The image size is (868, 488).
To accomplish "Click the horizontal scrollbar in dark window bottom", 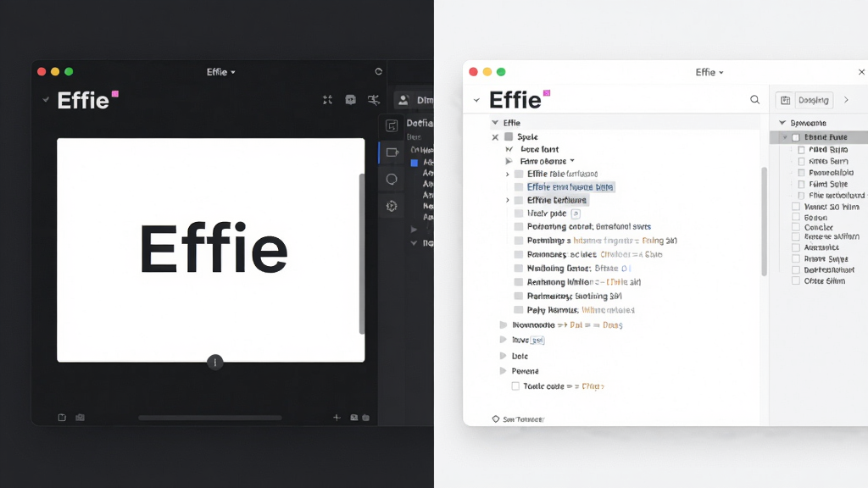I will click(x=210, y=418).
